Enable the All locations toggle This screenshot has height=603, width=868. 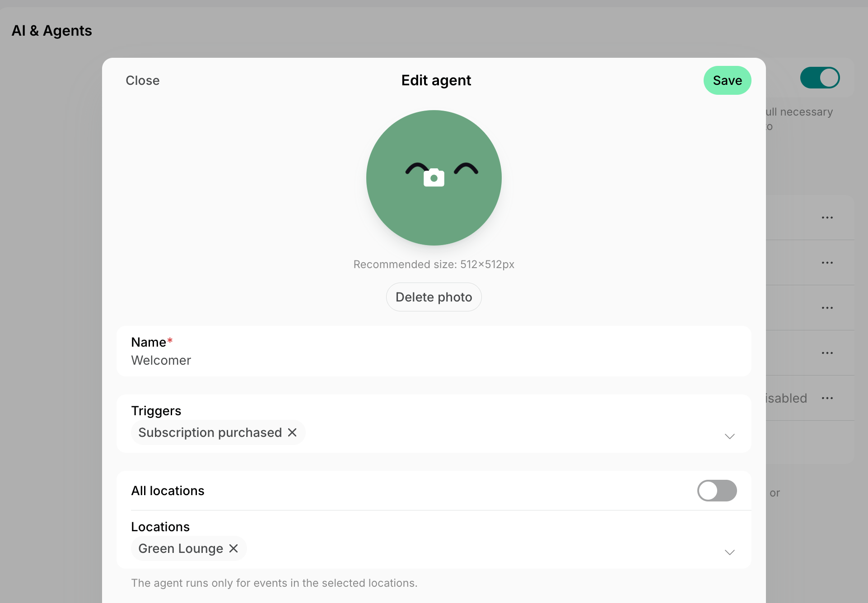coord(717,491)
